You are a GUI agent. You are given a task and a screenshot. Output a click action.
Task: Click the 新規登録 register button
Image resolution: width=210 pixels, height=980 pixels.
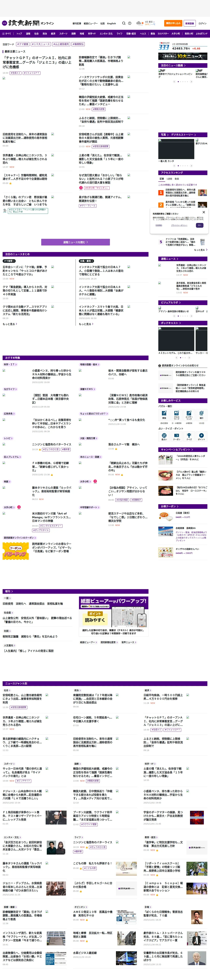tap(189, 23)
